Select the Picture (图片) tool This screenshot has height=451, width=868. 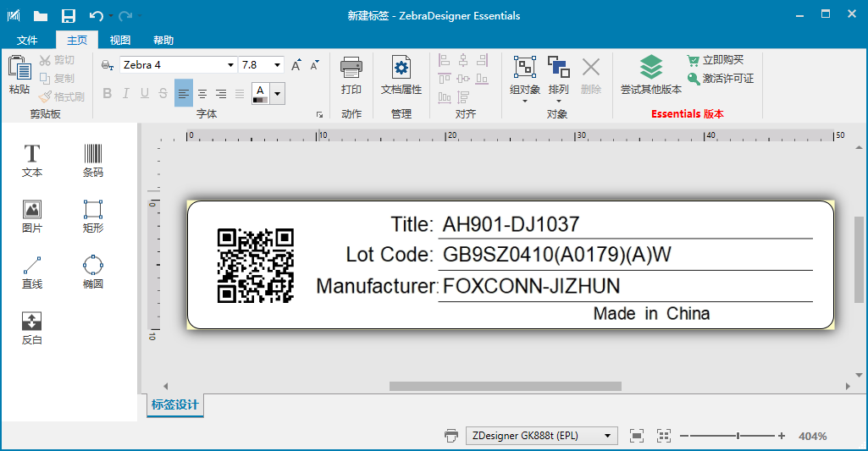point(32,217)
